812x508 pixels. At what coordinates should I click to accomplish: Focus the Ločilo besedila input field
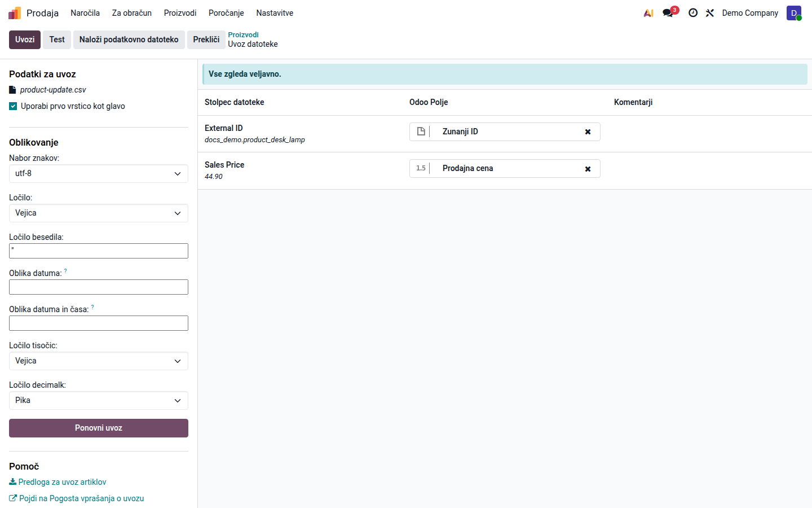99,251
